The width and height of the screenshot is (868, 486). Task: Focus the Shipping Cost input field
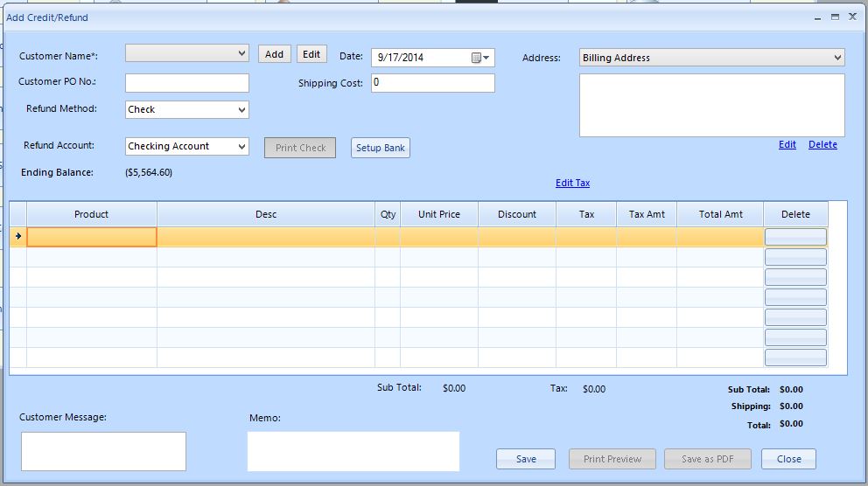click(433, 83)
